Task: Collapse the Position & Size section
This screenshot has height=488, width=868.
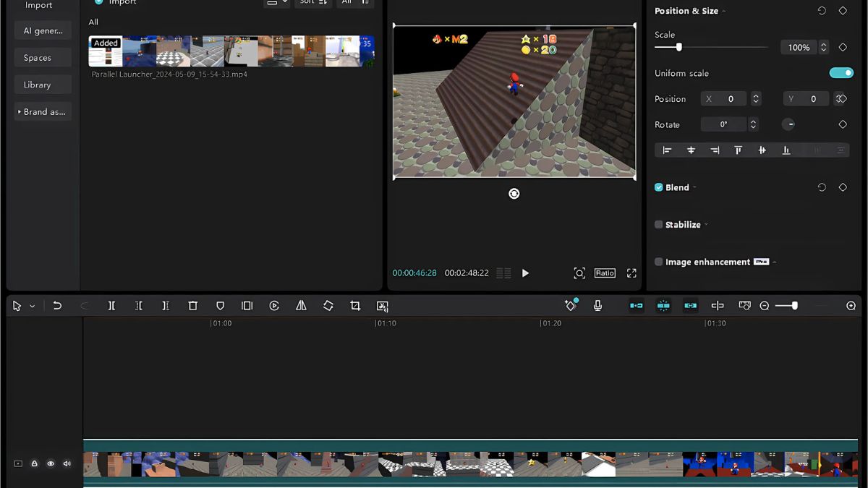Action: pyautogui.click(x=724, y=11)
